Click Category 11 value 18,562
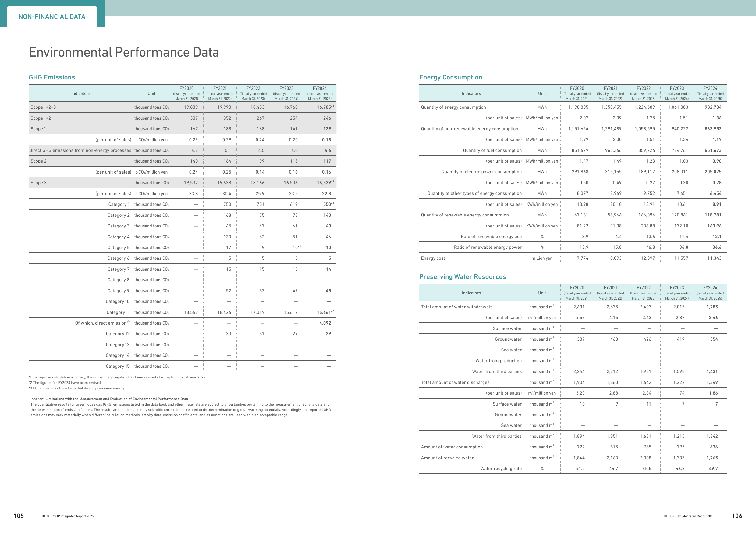This screenshot has height=534, width=756. pyautogui.click(x=191, y=312)
